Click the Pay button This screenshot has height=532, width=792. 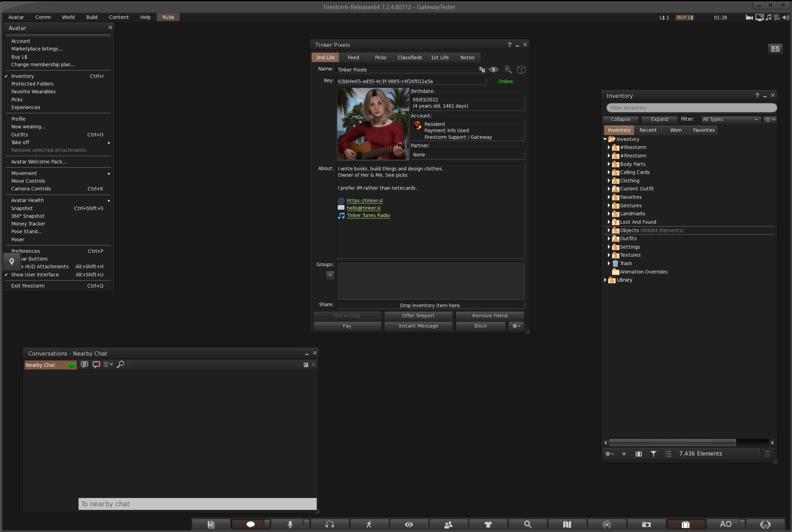tap(347, 326)
